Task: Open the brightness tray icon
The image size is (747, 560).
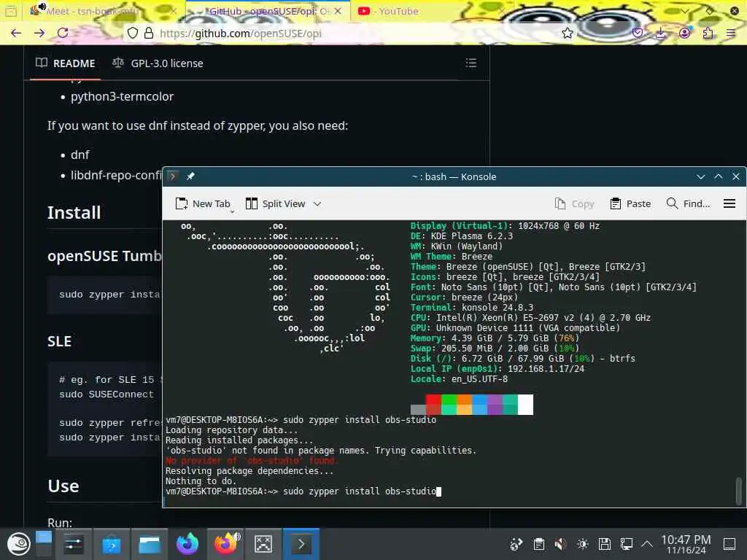Action: pos(583,544)
